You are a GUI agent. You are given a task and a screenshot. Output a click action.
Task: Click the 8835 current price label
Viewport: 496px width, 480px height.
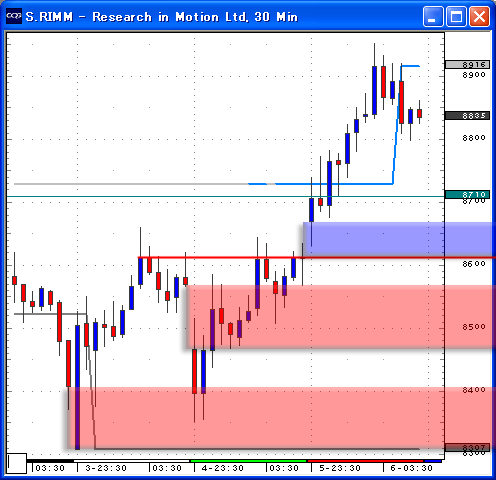click(467, 116)
